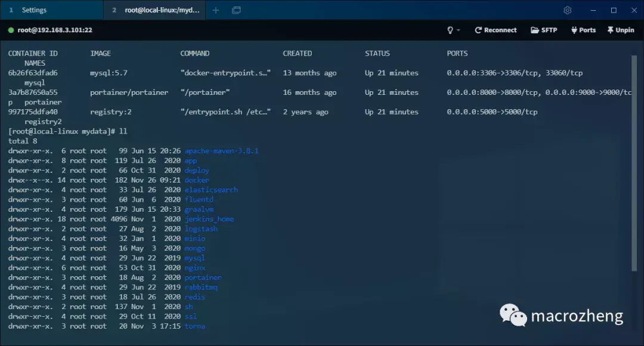Click the mongo directory name
Image resolution: width=644 pixels, height=346 pixels.
[x=194, y=249]
